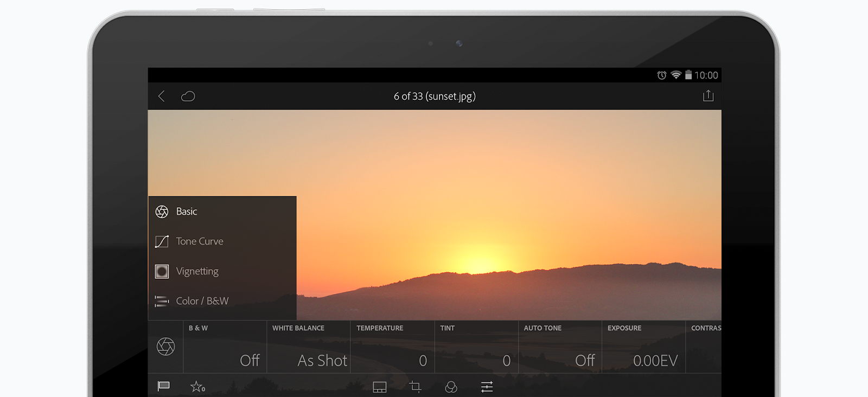Toggle the flag pick icon
Image resolution: width=868 pixels, height=397 pixels.
(163, 386)
